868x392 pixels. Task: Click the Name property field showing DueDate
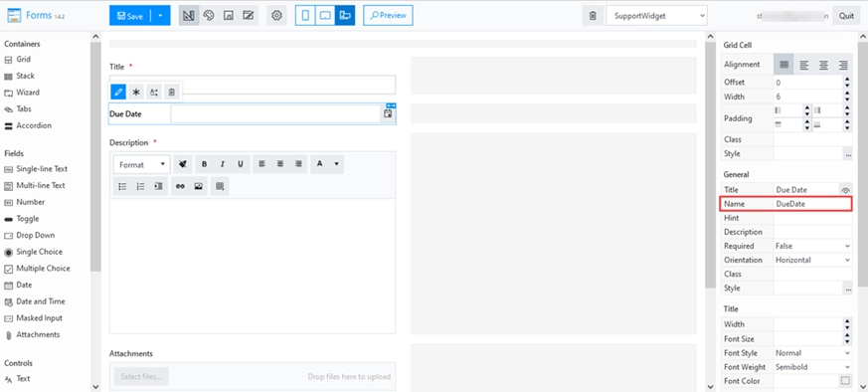tap(812, 204)
